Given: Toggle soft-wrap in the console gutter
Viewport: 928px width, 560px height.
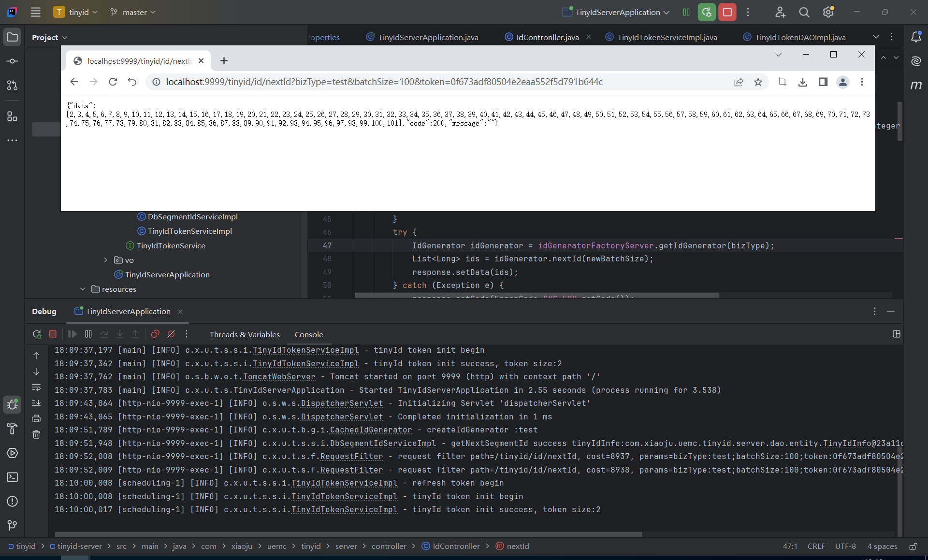Looking at the screenshot, I should [36, 387].
